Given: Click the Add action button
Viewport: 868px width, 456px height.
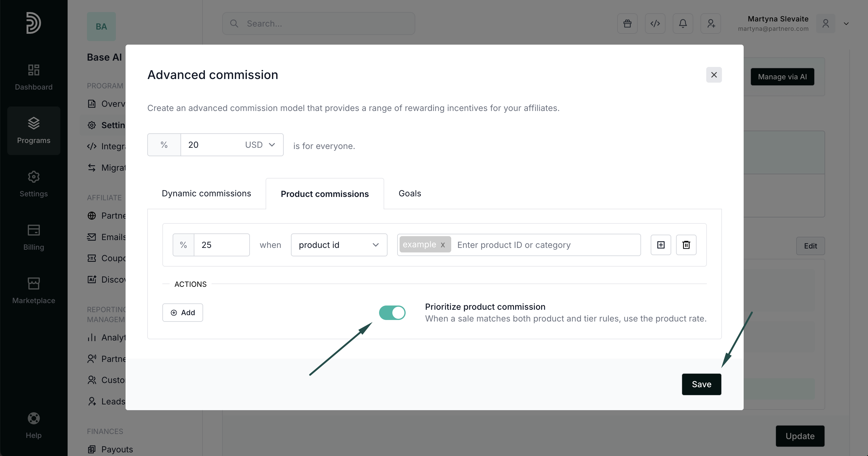Looking at the screenshot, I should [x=183, y=312].
